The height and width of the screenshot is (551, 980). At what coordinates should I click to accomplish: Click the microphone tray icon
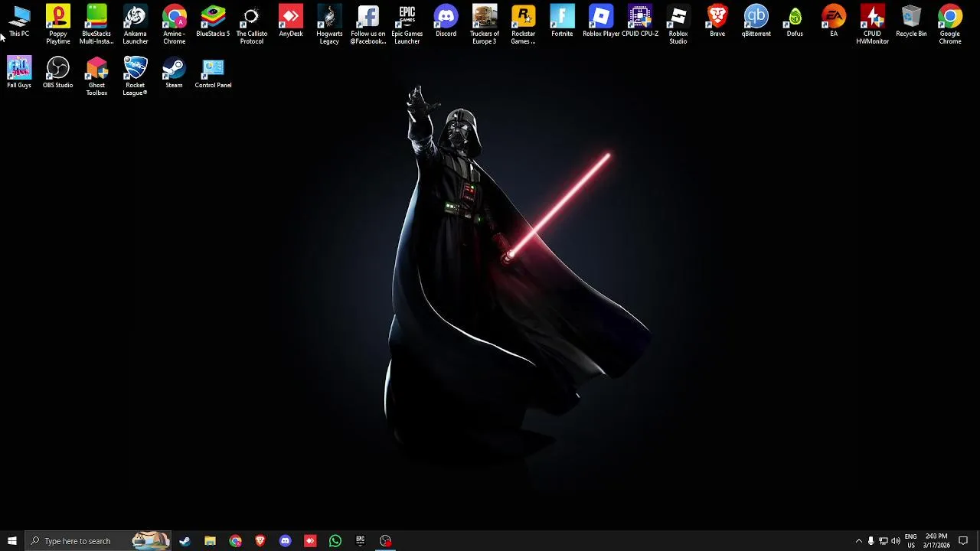[x=871, y=541]
